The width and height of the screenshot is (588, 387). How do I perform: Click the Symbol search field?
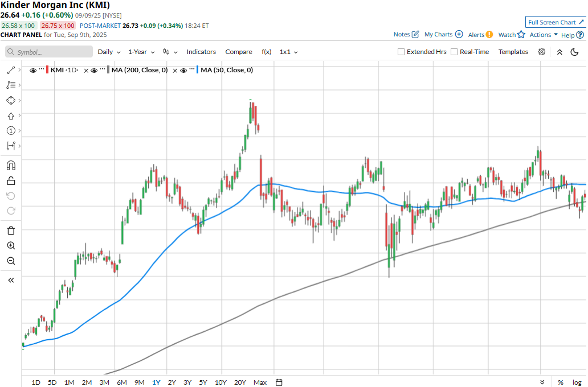point(49,52)
